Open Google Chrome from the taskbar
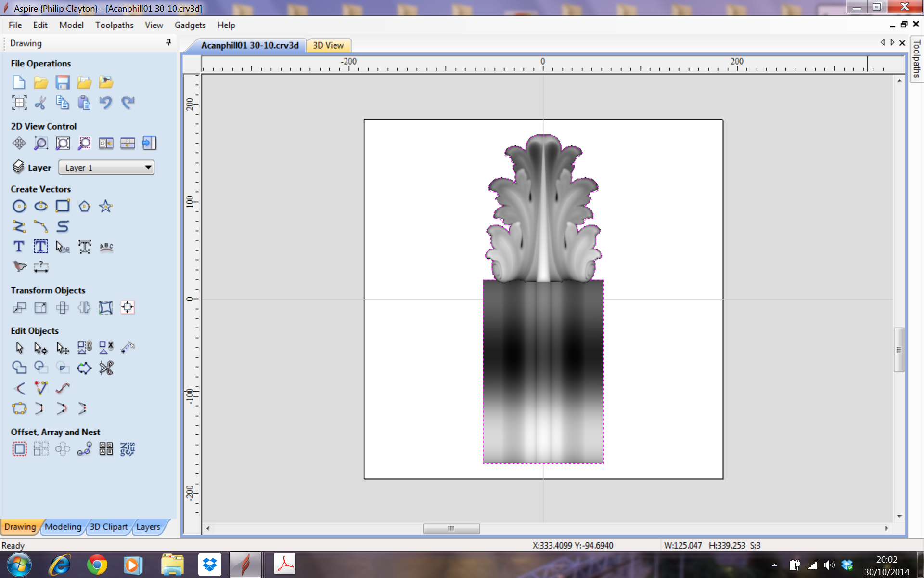Image resolution: width=924 pixels, height=578 pixels. [97, 565]
